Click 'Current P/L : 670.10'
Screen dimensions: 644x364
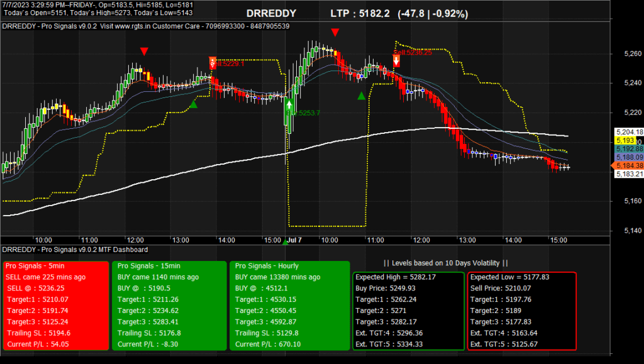coord(268,345)
